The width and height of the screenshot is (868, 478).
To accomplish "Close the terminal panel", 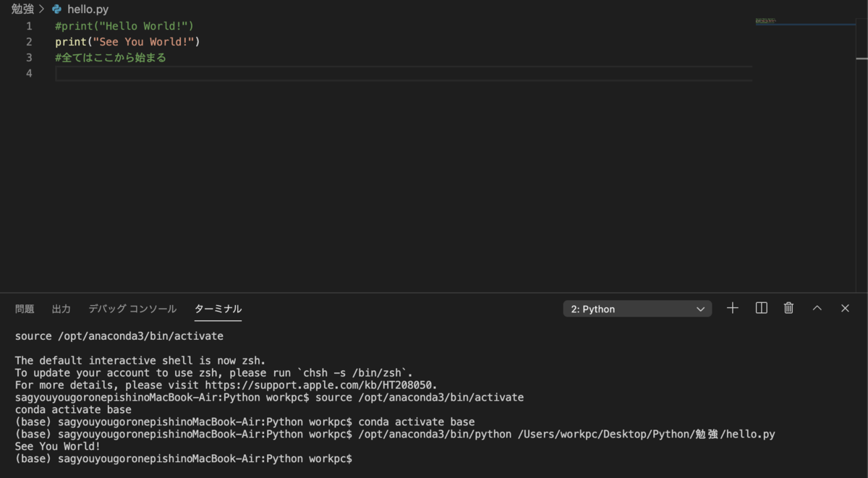I will click(845, 308).
